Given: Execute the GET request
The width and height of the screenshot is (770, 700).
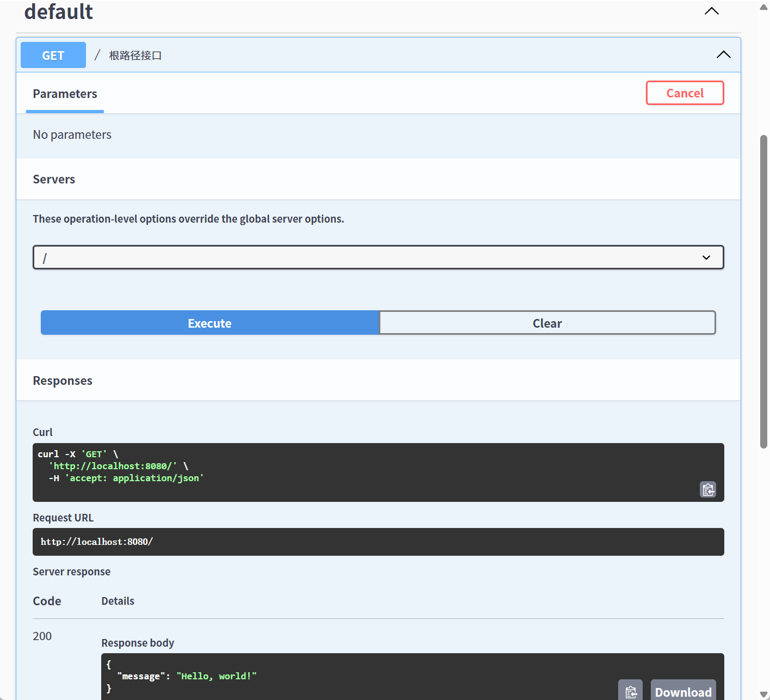Looking at the screenshot, I should tap(210, 323).
